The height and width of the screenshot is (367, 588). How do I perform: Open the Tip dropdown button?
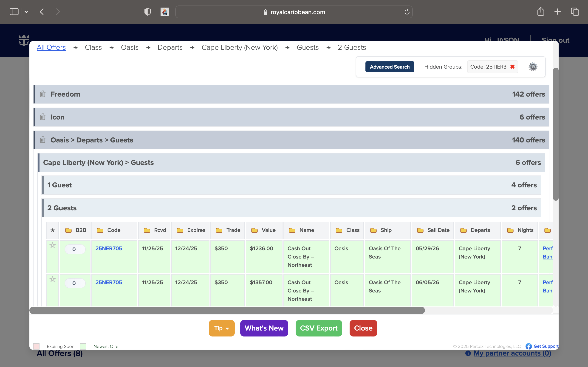click(222, 328)
